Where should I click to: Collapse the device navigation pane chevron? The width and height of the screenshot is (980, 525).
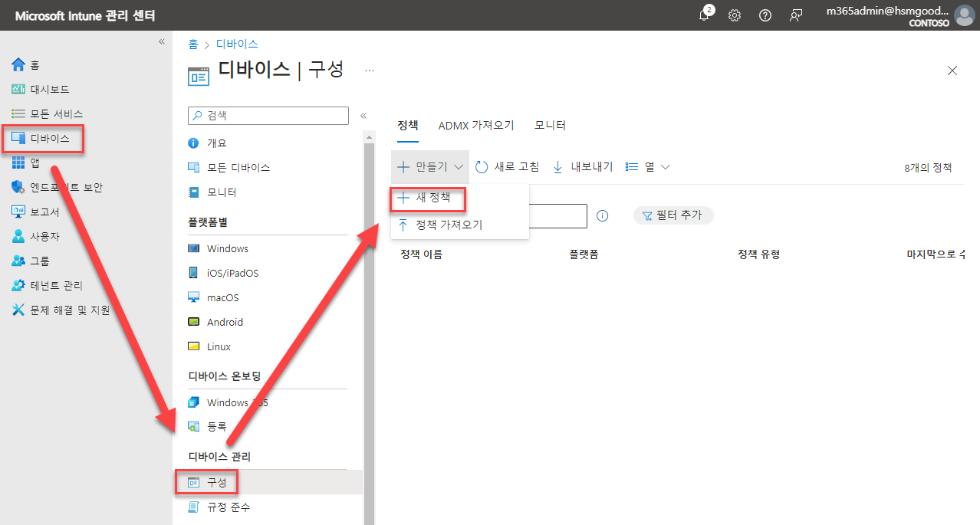click(363, 116)
